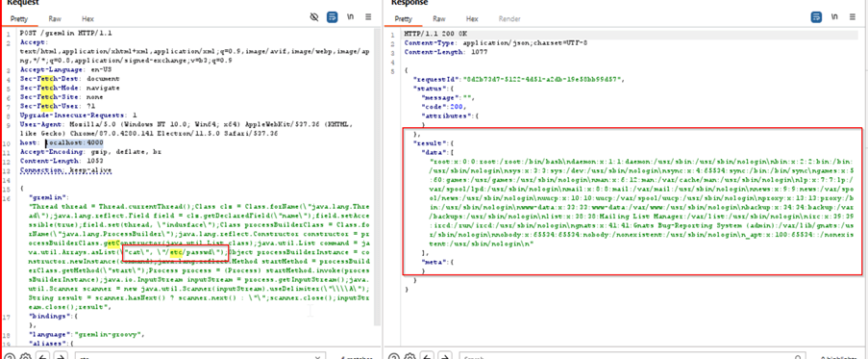Show non-printable characters in Request panel
This screenshot has height=359, width=868.
(350, 17)
